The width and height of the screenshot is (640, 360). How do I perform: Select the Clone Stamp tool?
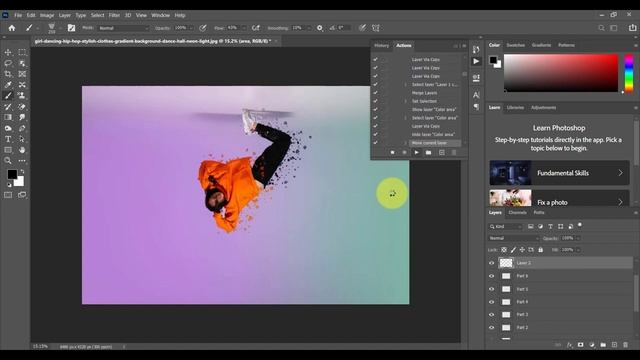pos(22,96)
